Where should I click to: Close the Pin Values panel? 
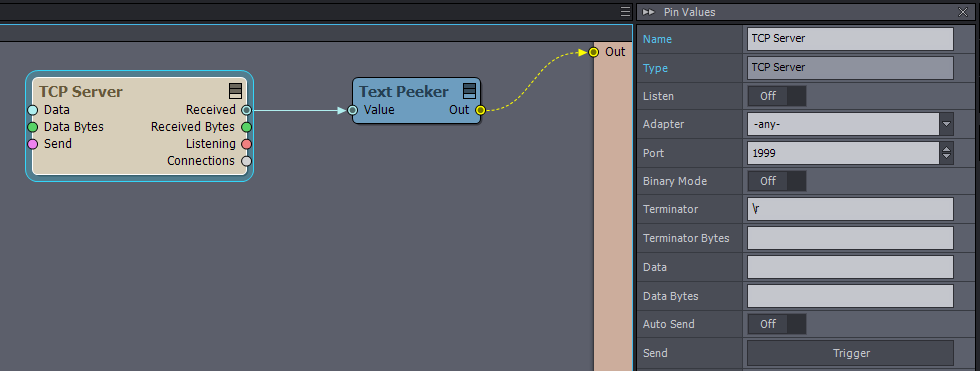pyautogui.click(x=962, y=12)
